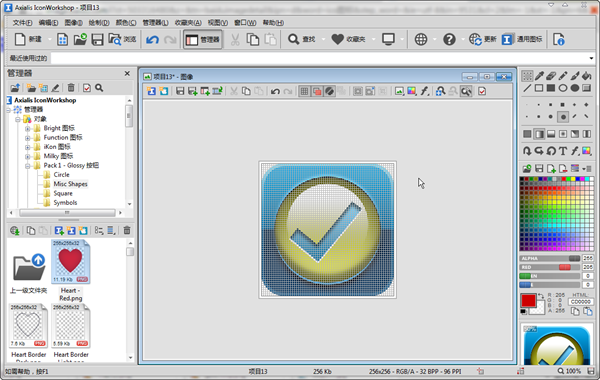Open the 图像 menu
This screenshot has height=380, width=600.
pos(73,23)
